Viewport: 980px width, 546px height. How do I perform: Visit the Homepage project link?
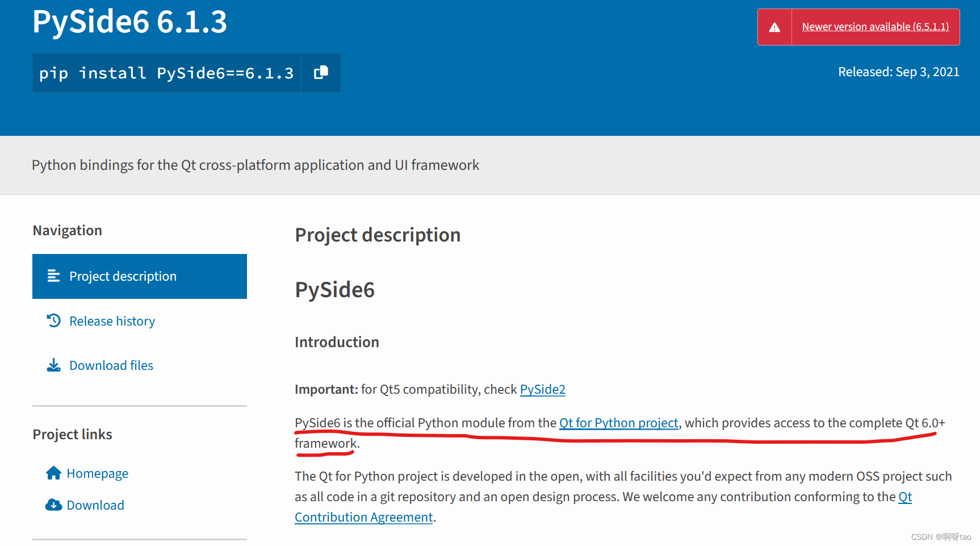[x=97, y=473]
